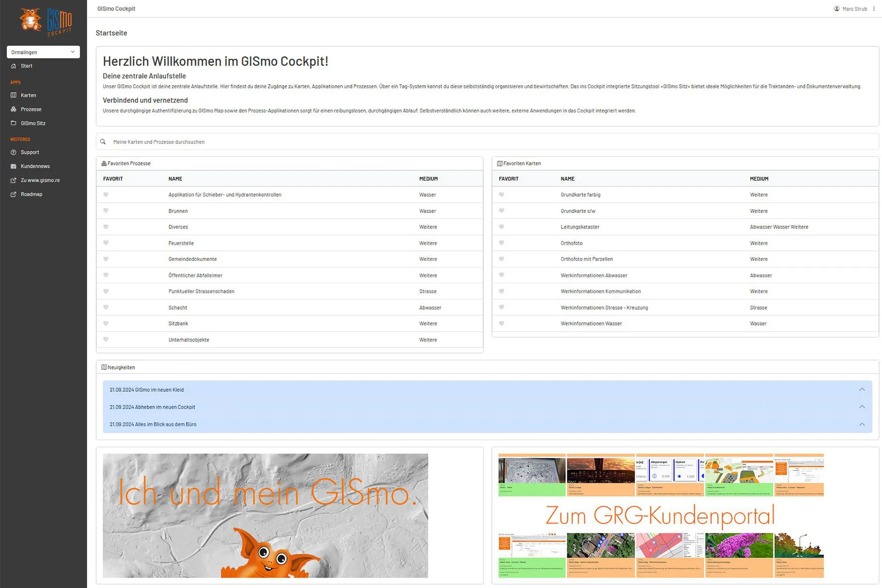Viewport: 882px width, 588px height.
Task: Open Applikation für Schieber- und Hydrantenkontrollen
Action: [225, 195]
